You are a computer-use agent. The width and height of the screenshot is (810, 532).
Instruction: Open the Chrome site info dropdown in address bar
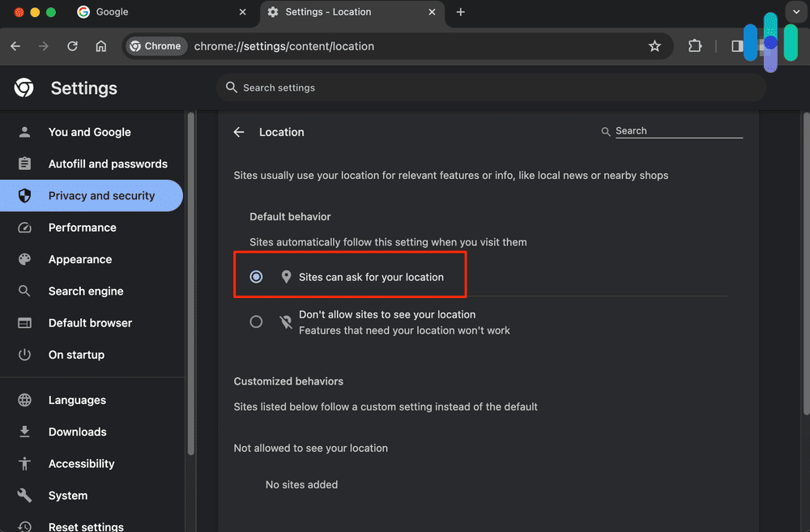click(x=156, y=46)
